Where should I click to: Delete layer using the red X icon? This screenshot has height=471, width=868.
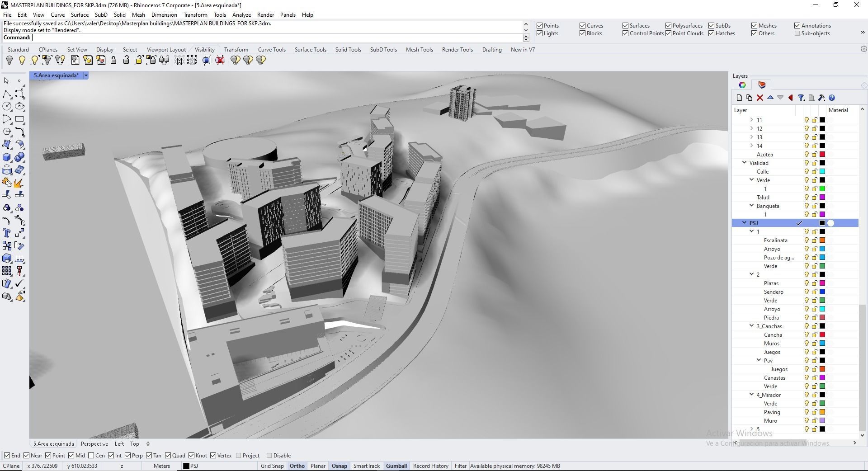click(x=760, y=98)
